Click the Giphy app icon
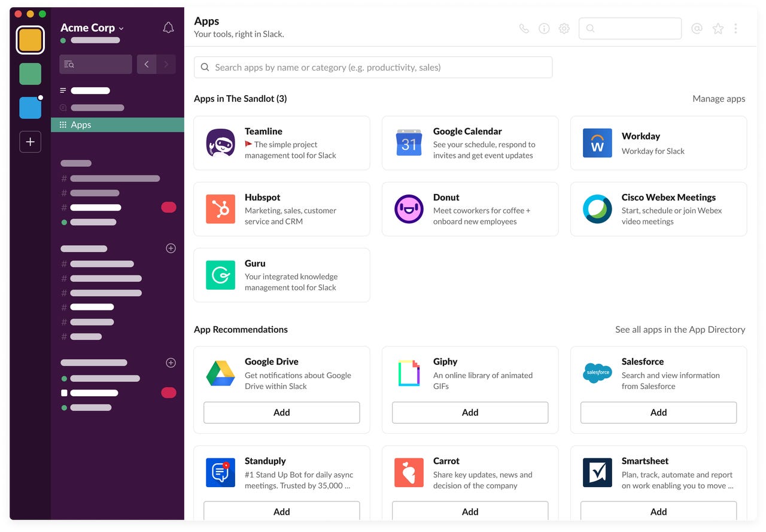The image size is (766, 532). coord(409,373)
